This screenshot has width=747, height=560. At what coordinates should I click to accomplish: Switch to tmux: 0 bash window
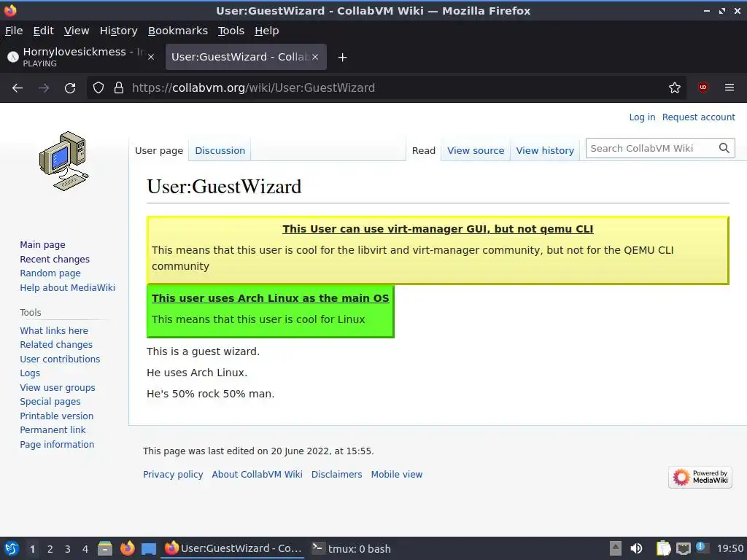point(352,548)
